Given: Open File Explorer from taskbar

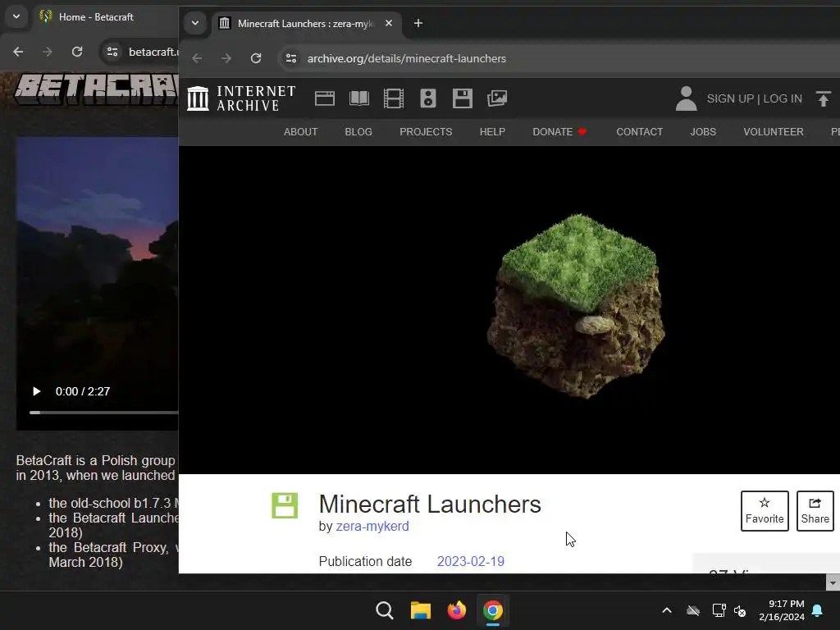Looking at the screenshot, I should click(421, 610).
